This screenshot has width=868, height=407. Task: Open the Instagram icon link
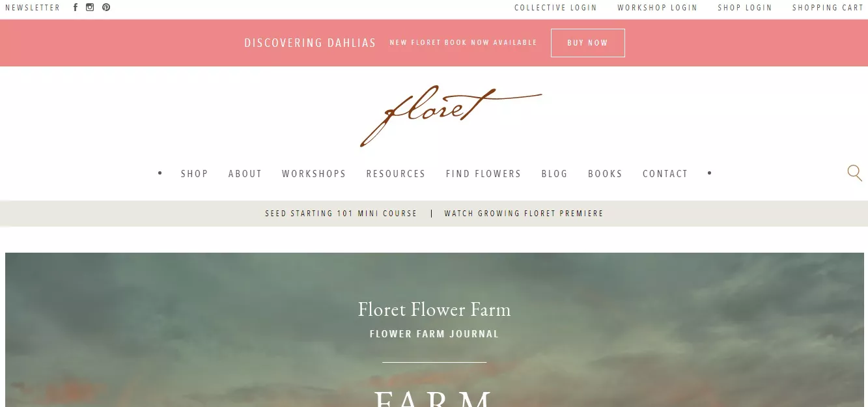(90, 8)
